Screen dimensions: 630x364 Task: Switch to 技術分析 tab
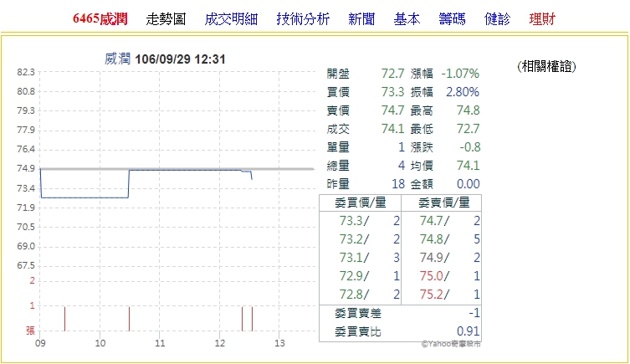[303, 19]
